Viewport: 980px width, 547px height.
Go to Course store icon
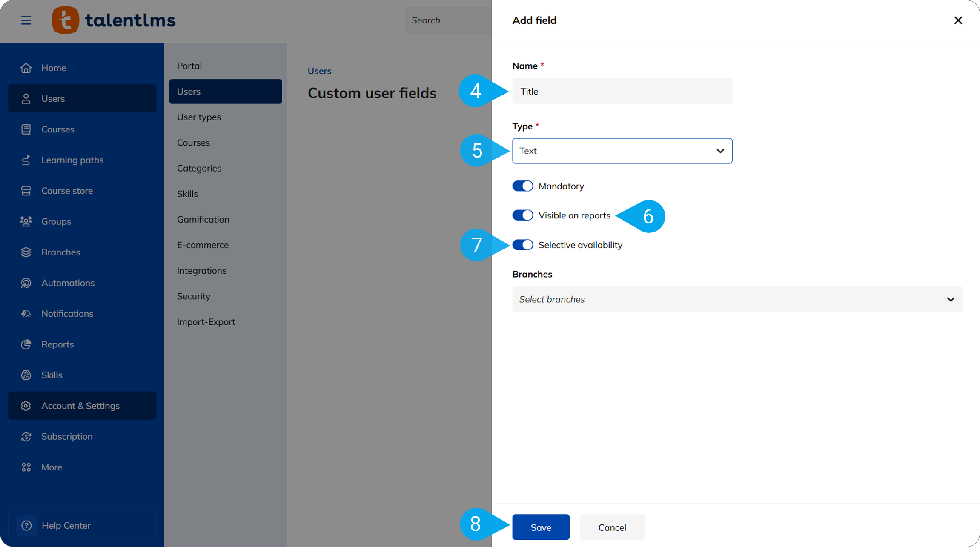26,191
